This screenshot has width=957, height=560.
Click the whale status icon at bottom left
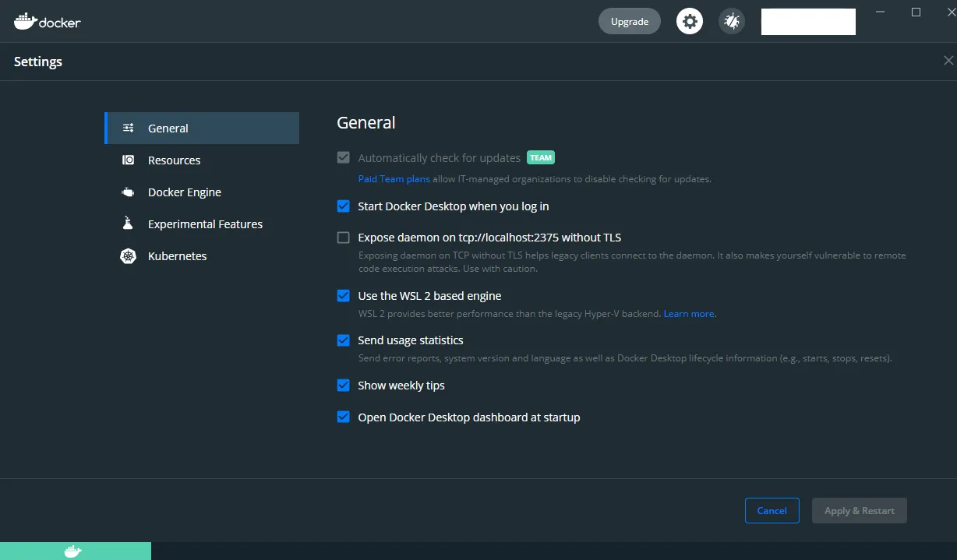72,551
